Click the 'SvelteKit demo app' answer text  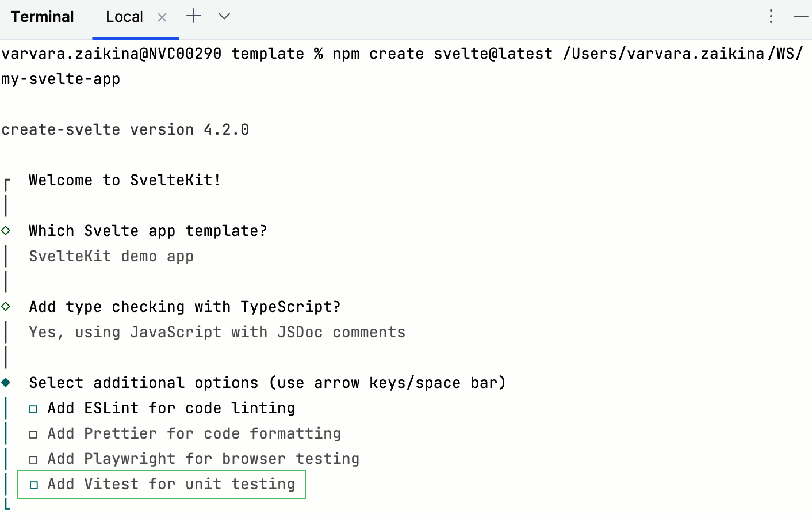coord(111,256)
